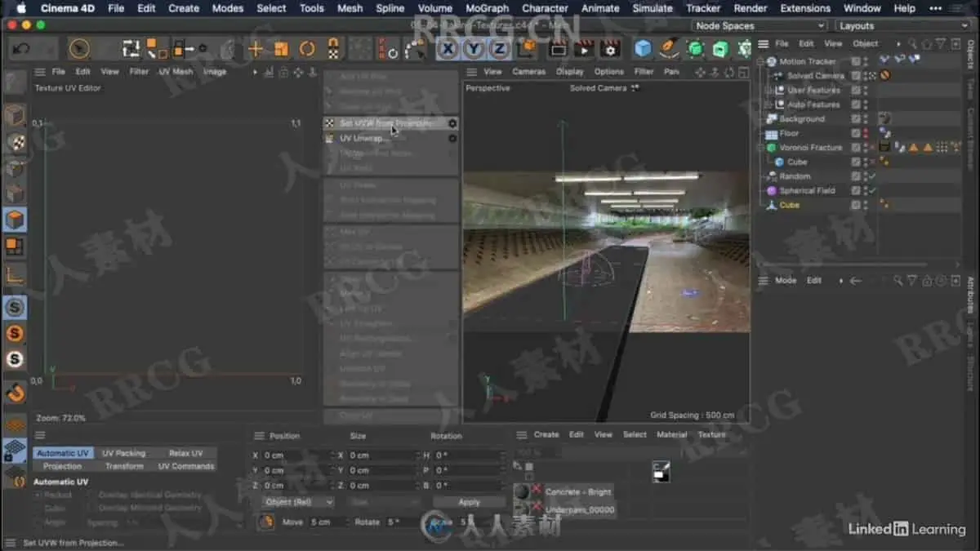
Task: Open the MoGraph menu
Action: click(487, 8)
